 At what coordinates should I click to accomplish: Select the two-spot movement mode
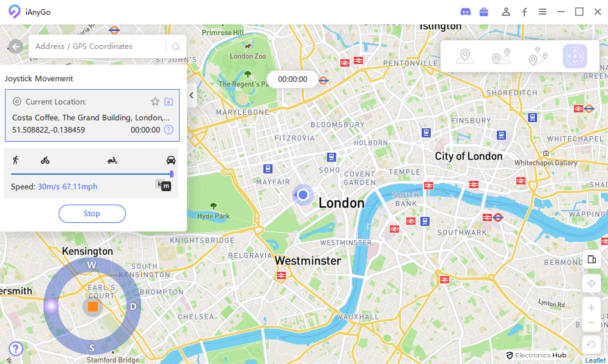click(x=501, y=56)
